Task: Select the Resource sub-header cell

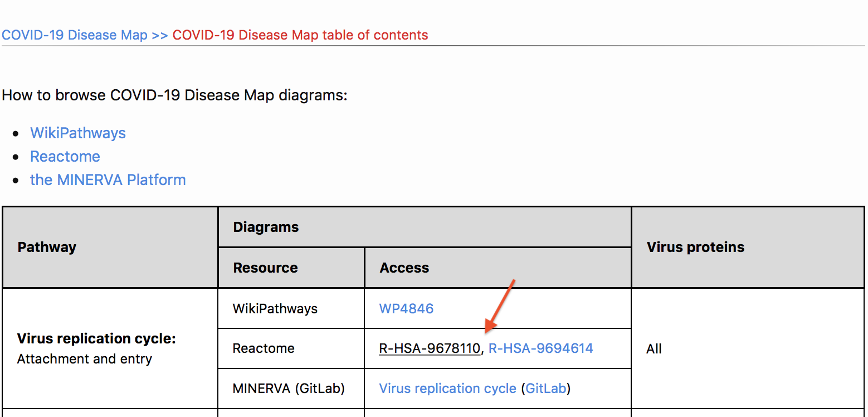Action: 265,268
